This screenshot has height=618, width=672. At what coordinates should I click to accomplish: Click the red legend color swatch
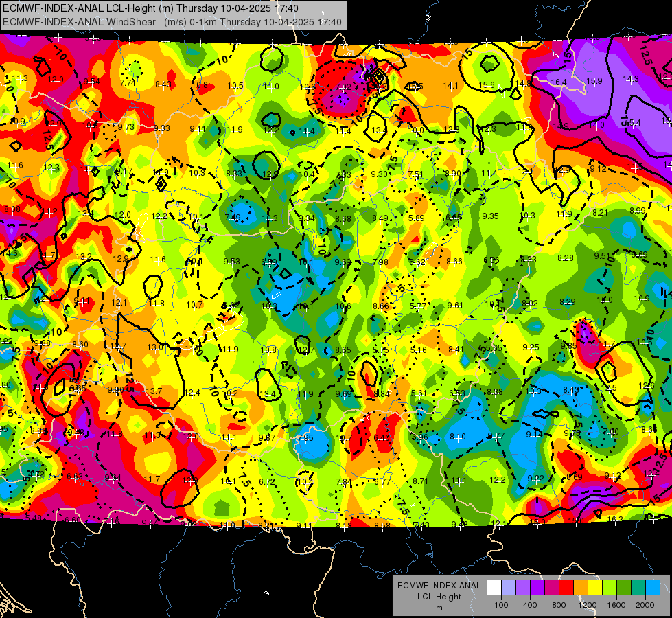pyautogui.click(x=566, y=587)
